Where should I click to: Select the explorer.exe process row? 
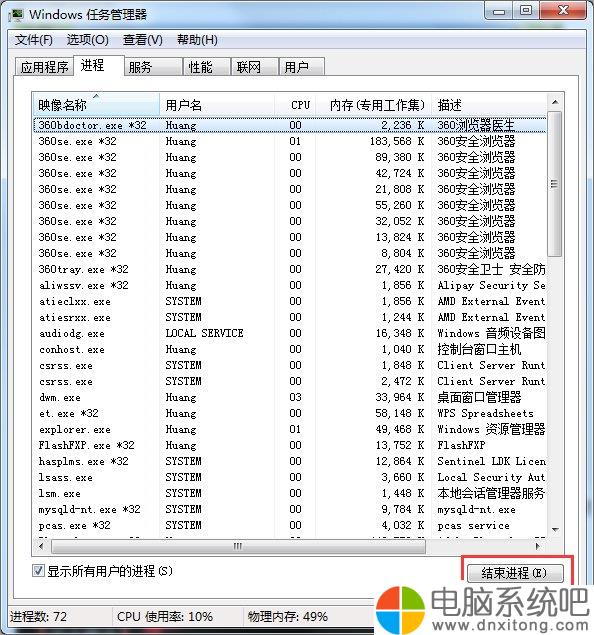pos(290,429)
